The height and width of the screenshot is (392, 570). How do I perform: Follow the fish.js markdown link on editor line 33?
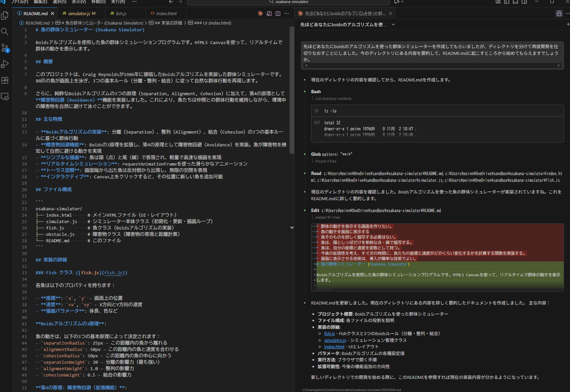[x=113, y=273]
